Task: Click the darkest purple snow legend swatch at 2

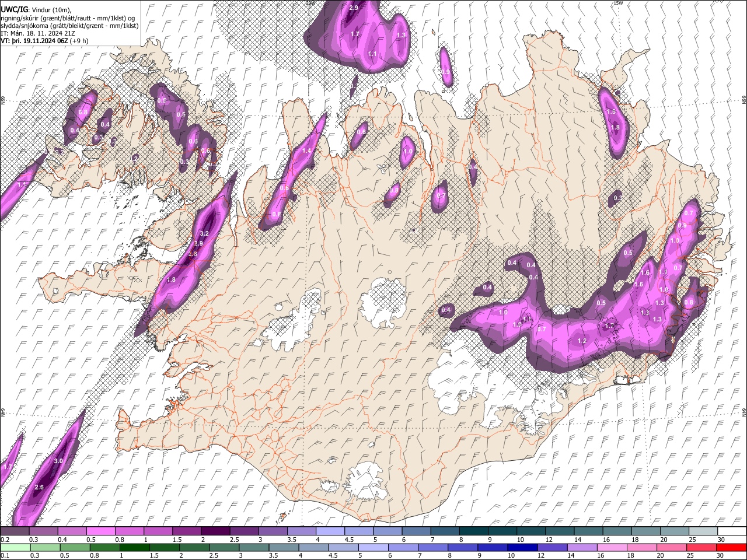Action: (x=215, y=531)
